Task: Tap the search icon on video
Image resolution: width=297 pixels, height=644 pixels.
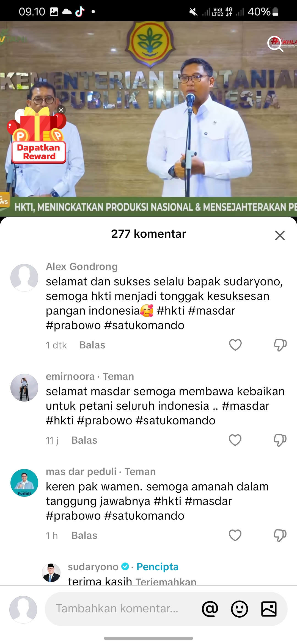Action: tap(275, 44)
